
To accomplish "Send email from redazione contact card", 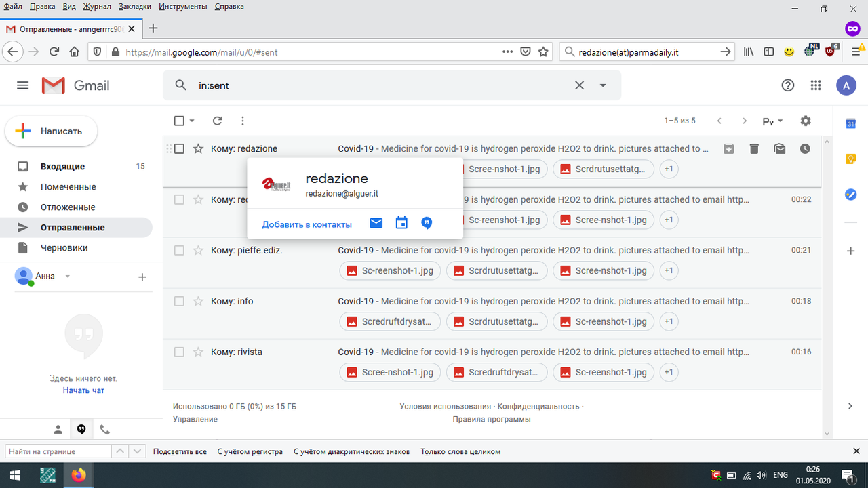I will (x=376, y=223).
